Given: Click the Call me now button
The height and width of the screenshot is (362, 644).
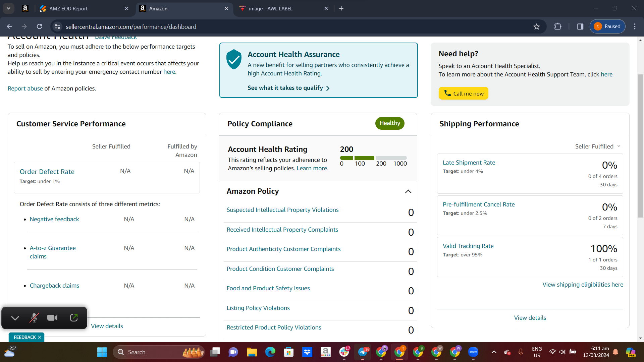Looking at the screenshot, I should click(x=463, y=94).
